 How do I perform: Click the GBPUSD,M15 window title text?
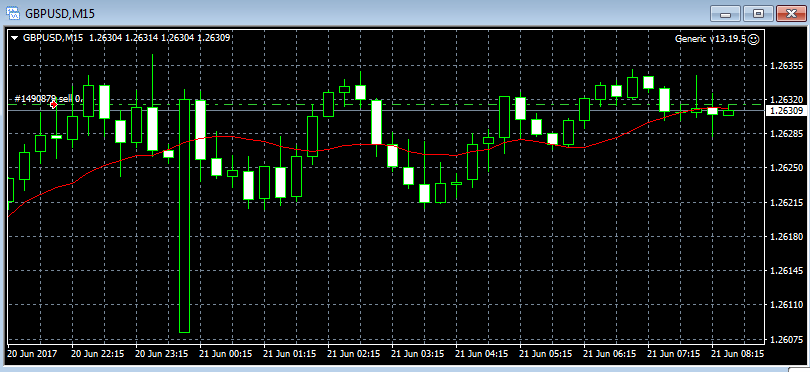60,13
